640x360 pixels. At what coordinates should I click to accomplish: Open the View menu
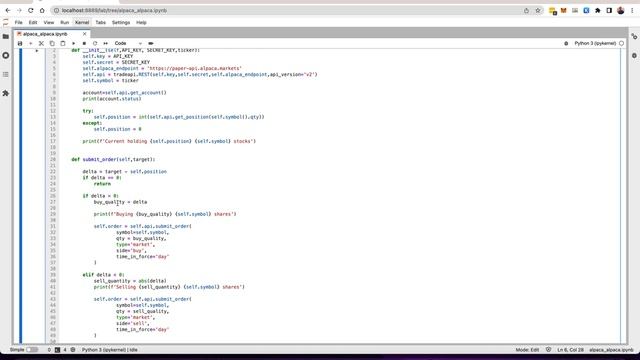point(49,22)
